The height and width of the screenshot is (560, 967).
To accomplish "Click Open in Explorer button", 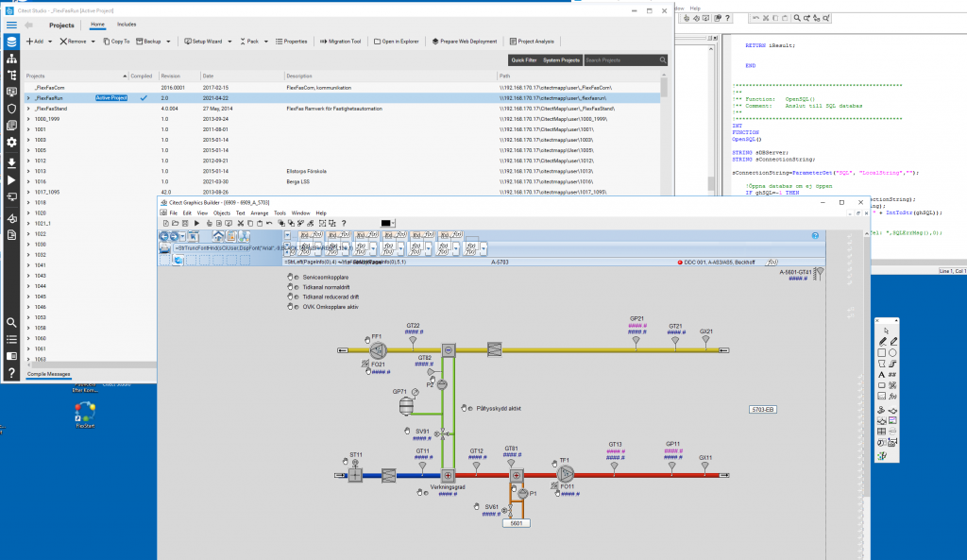I will pos(397,42).
